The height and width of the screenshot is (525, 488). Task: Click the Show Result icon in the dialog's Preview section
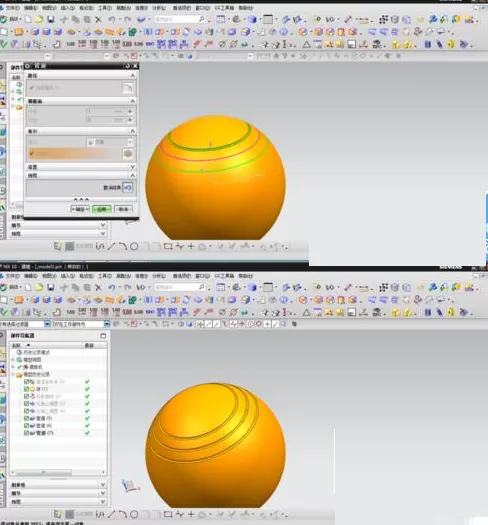[128, 188]
